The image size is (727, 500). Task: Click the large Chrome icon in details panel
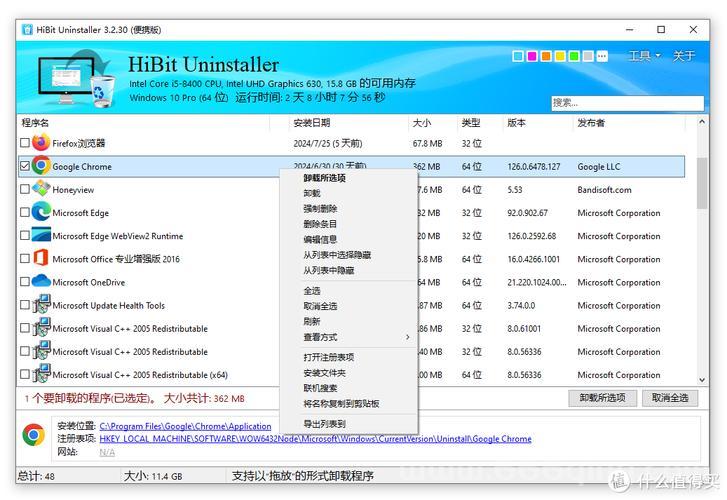pyautogui.click(x=33, y=435)
